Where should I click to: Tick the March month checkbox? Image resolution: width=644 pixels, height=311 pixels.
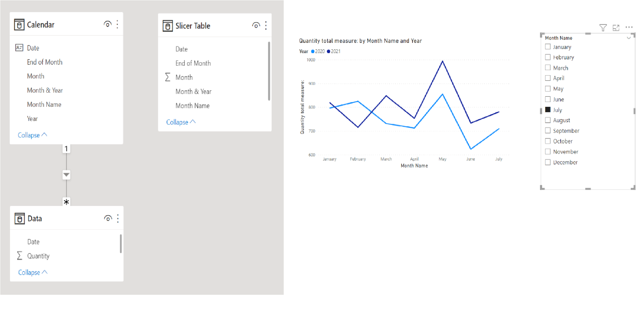click(x=548, y=68)
